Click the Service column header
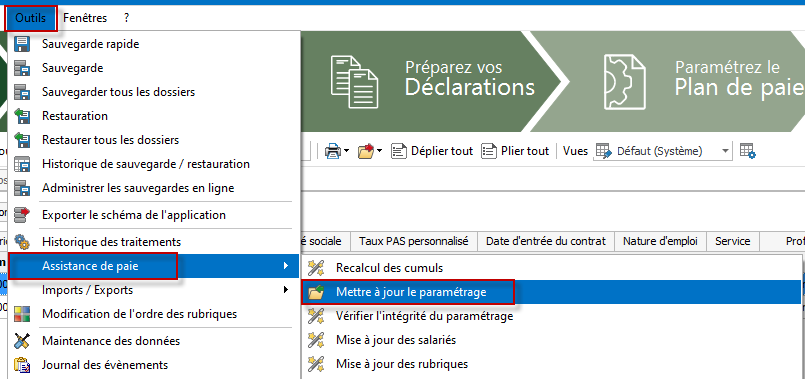Screen dimensions: 805x379 733,241
